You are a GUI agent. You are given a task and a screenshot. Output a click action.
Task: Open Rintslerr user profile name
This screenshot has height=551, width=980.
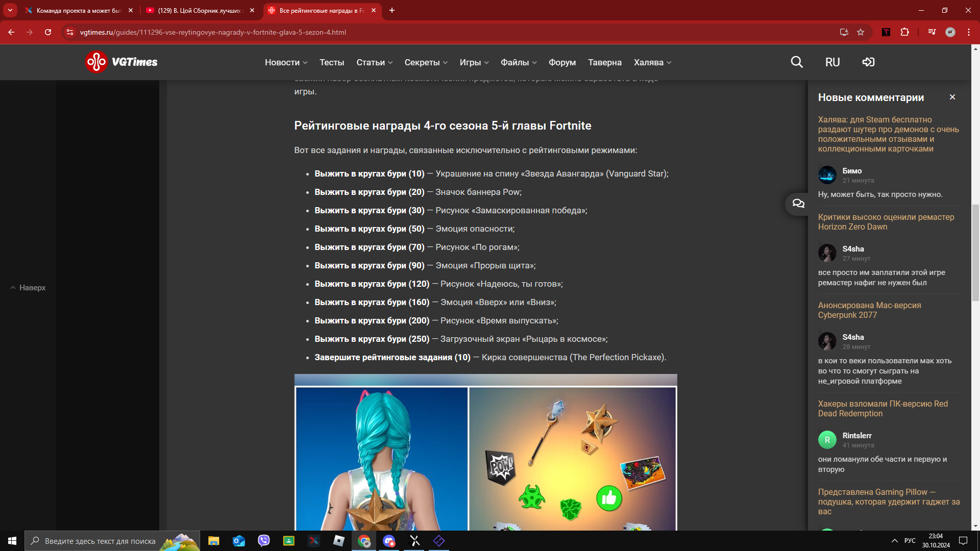(857, 436)
